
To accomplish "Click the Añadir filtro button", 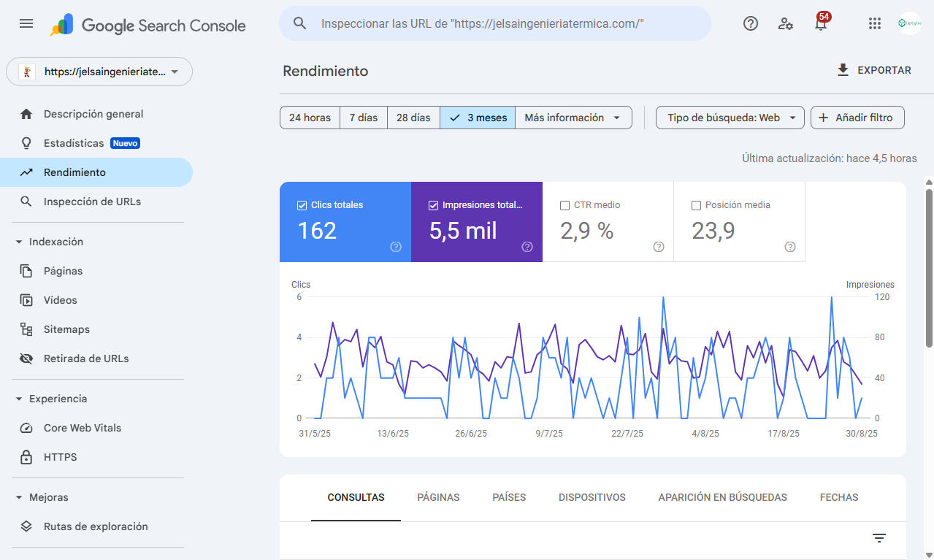I will pos(857,118).
